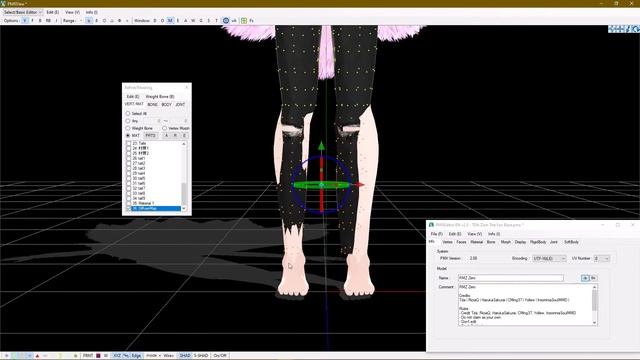This screenshot has width=640, height=360.
Task: Select the 'Select (#)' radio button
Action: click(x=128, y=113)
